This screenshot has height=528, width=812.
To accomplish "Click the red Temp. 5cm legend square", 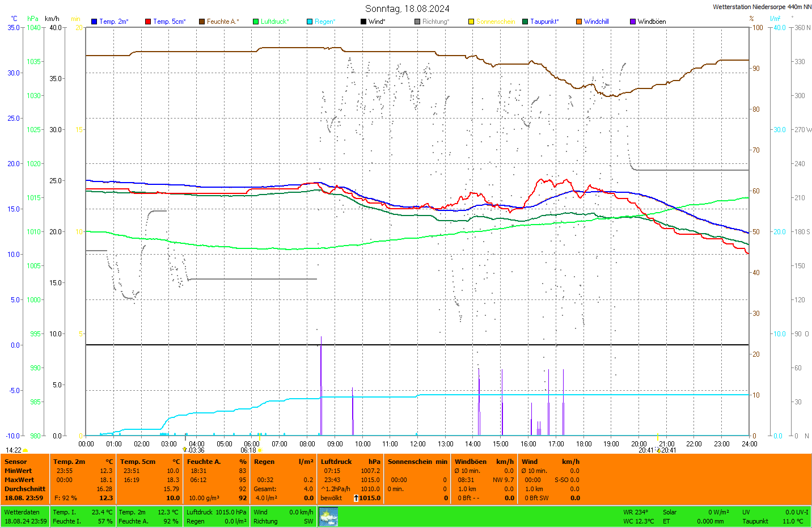I will click(x=148, y=22).
